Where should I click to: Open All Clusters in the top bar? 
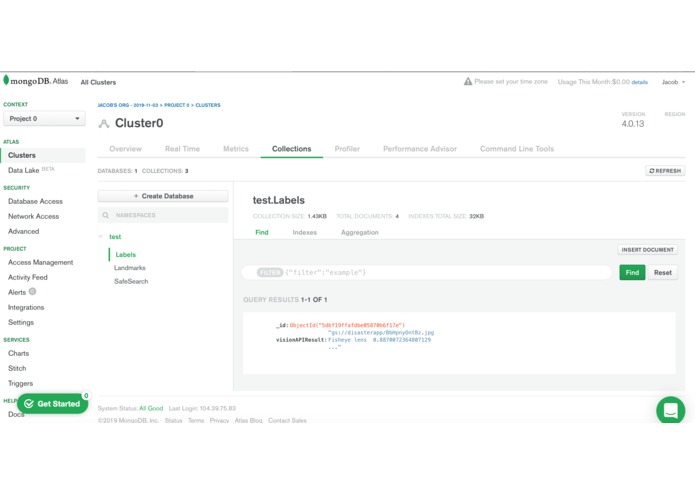[98, 82]
